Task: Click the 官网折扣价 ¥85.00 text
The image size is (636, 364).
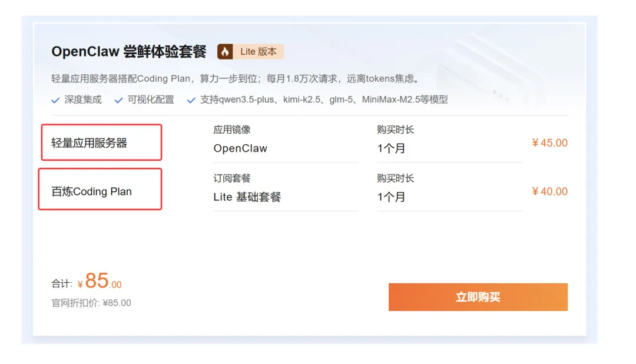Action: [91, 303]
